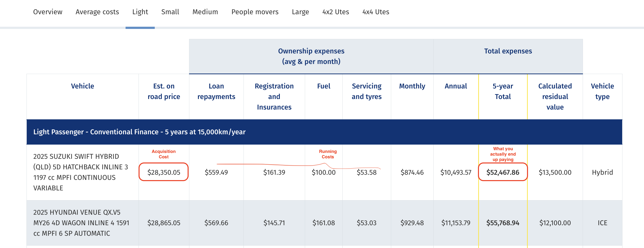Click Calculated residual value header
The image size is (644, 248).
coord(555,97)
